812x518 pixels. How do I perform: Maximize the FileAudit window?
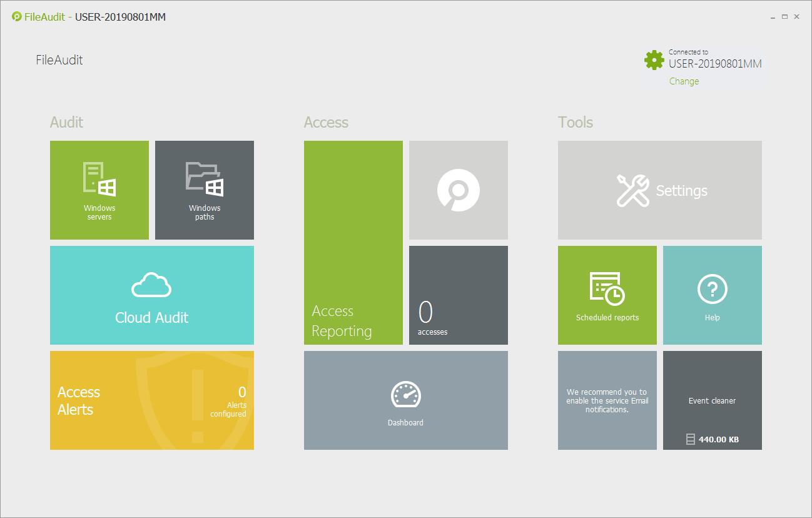(784, 17)
